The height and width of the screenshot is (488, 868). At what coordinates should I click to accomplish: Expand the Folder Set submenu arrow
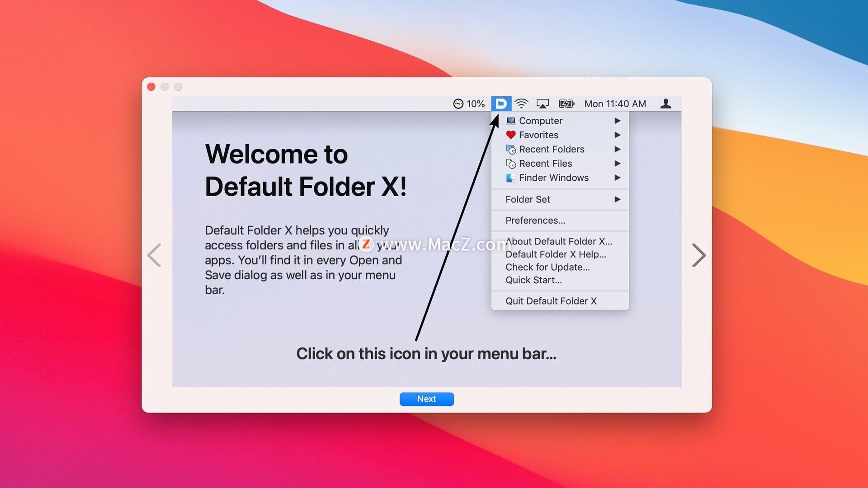(617, 199)
